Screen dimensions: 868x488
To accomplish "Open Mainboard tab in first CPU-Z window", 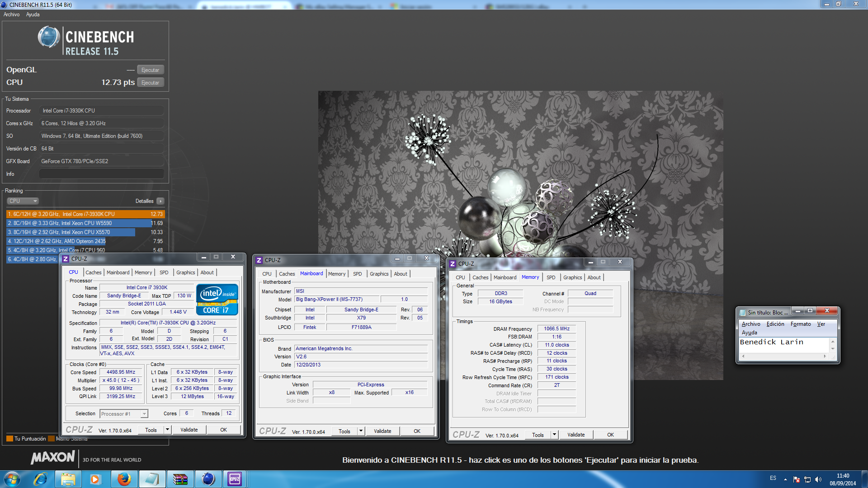I will pyautogui.click(x=118, y=272).
